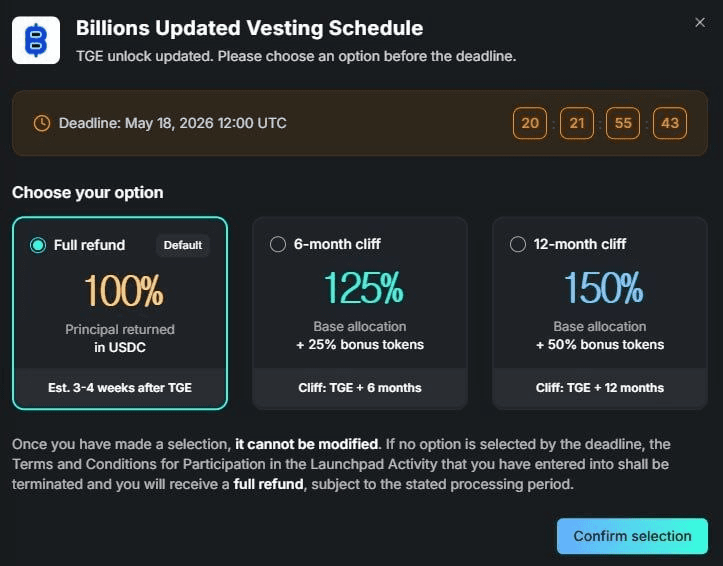This screenshot has height=566, width=723.
Task: Select the Full refund radio button
Action: pos(38,245)
